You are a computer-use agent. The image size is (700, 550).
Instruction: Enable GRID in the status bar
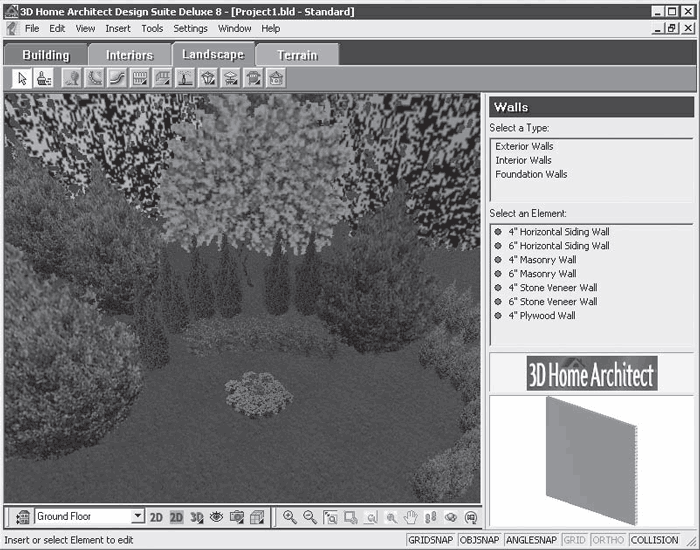tap(575, 540)
